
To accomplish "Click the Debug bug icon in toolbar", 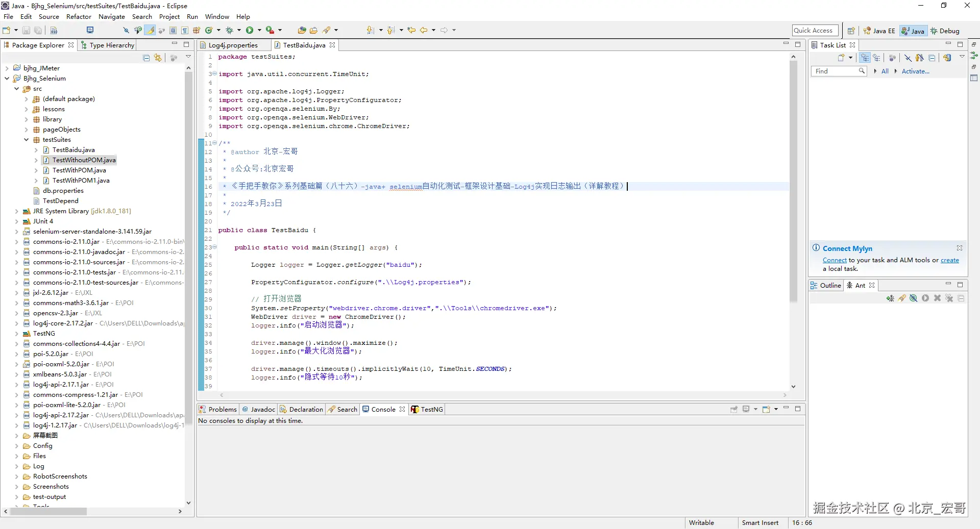I will coord(229,31).
